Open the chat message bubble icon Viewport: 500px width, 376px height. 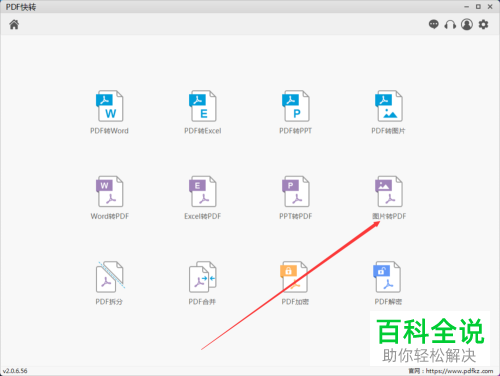pyautogui.click(x=434, y=24)
